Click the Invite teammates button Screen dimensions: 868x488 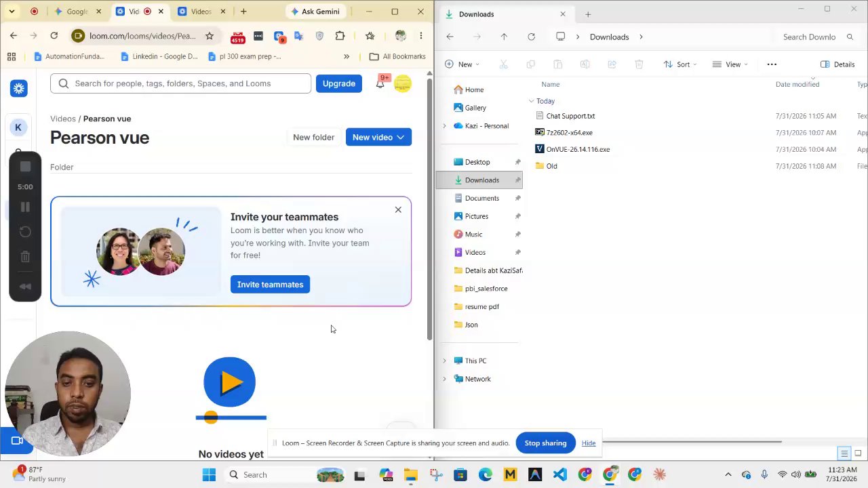270,285
